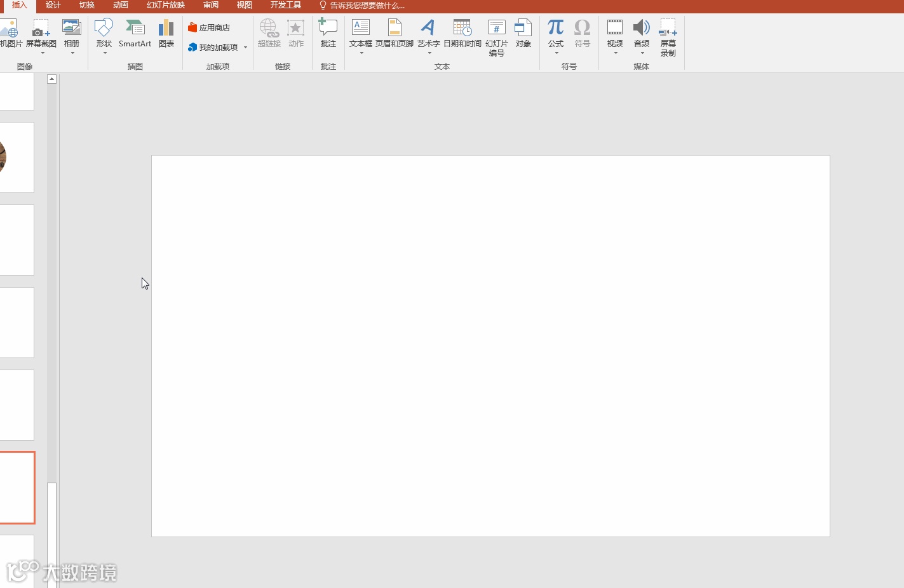Viewport: 904px width, 588px height.
Task: Click the slide panel scroll-up arrow
Action: [x=52, y=79]
